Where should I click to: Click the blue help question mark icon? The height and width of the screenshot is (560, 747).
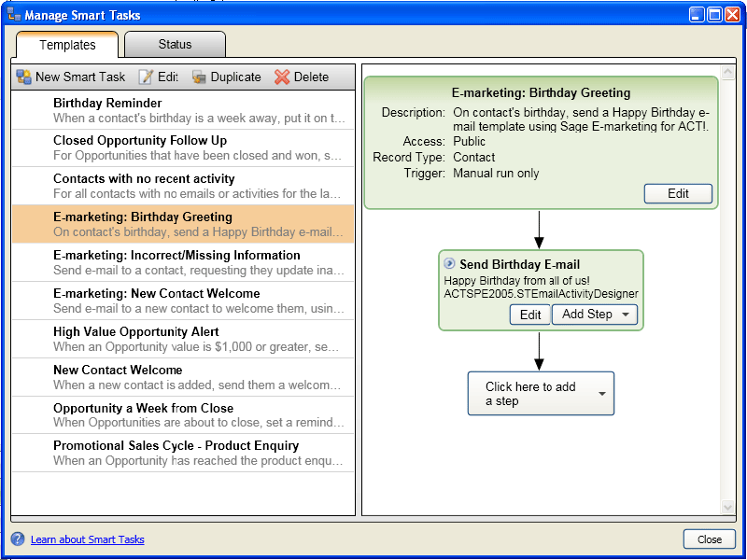point(18,539)
